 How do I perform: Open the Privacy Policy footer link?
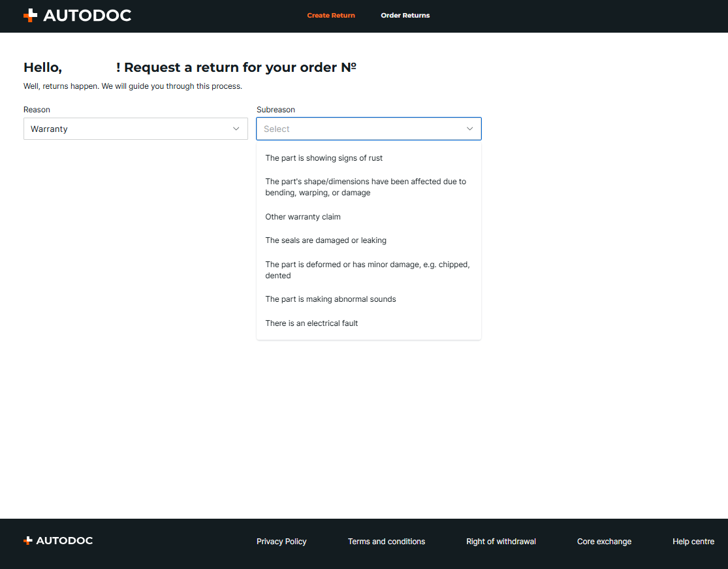click(x=281, y=542)
